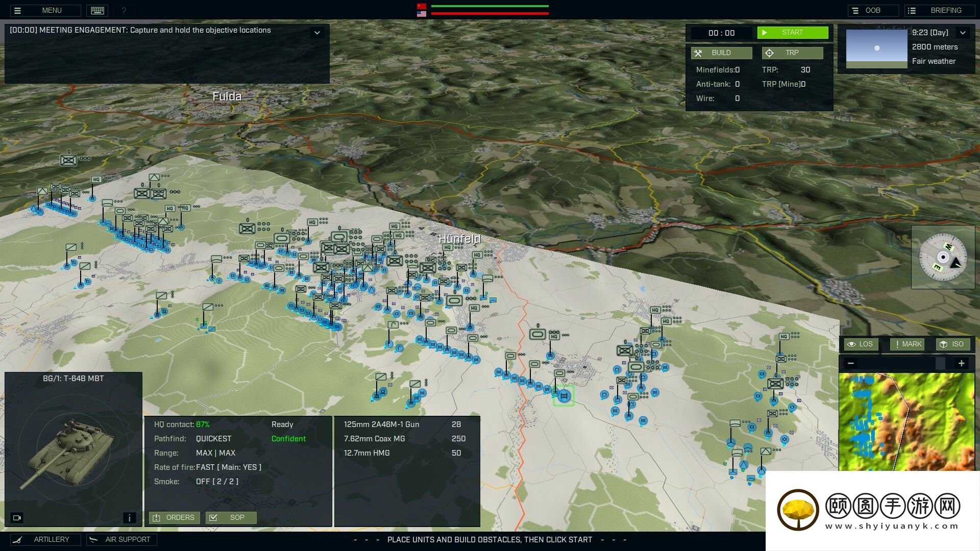The height and width of the screenshot is (551, 980).
Task: Zoom in minimap with plus button
Action: [x=962, y=363]
